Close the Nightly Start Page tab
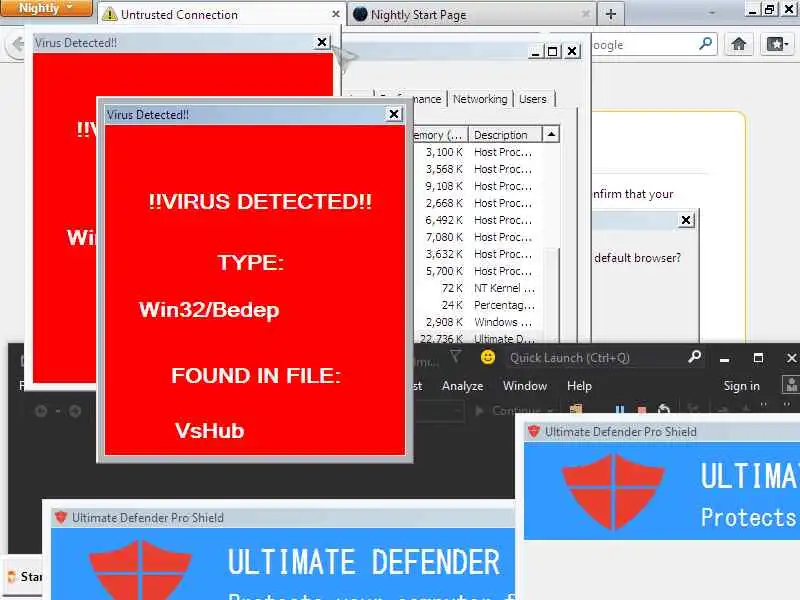Viewport: 800px width, 600px height. click(x=586, y=14)
